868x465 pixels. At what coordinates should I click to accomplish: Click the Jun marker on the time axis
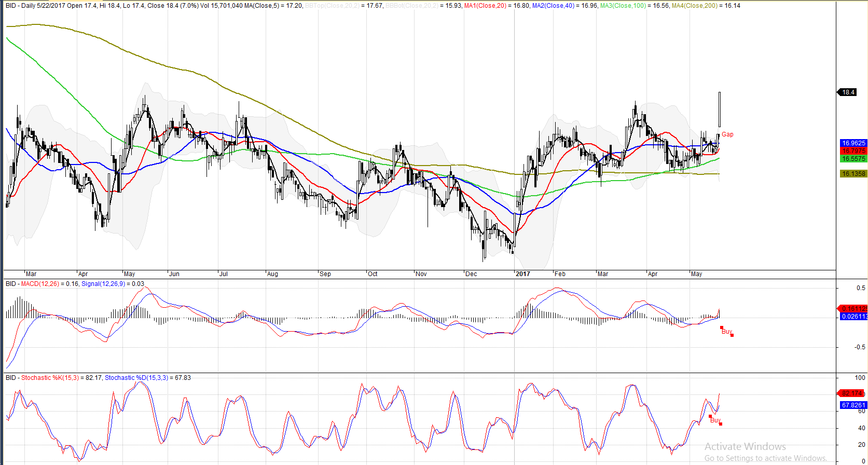(x=174, y=274)
